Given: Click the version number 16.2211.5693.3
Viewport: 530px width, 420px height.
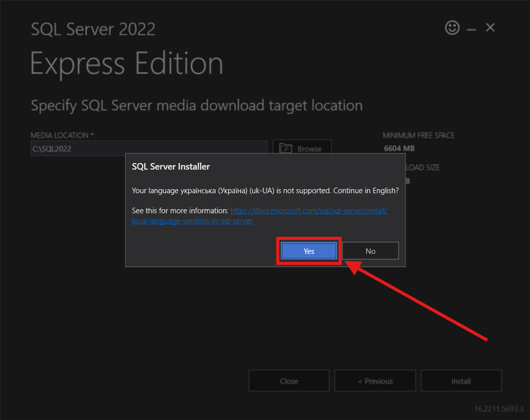Looking at the screenshot, I should [x=498, y=408].
